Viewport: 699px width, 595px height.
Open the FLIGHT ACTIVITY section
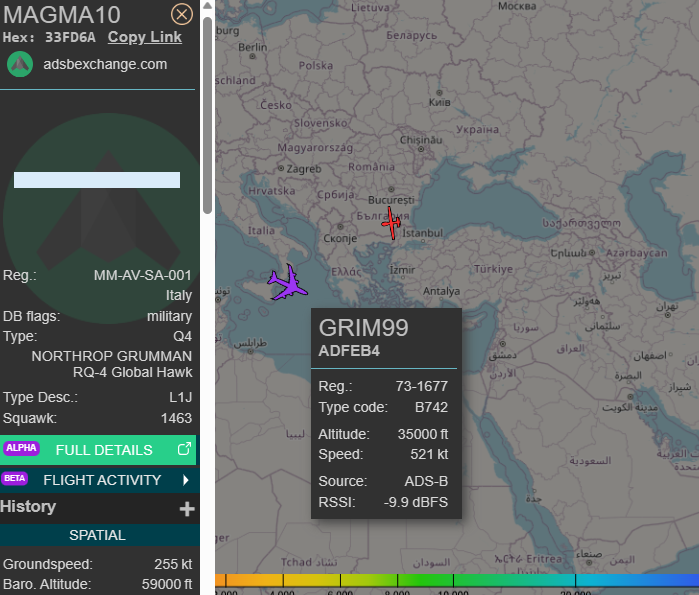pyautogui.click(x=98, y=480)
